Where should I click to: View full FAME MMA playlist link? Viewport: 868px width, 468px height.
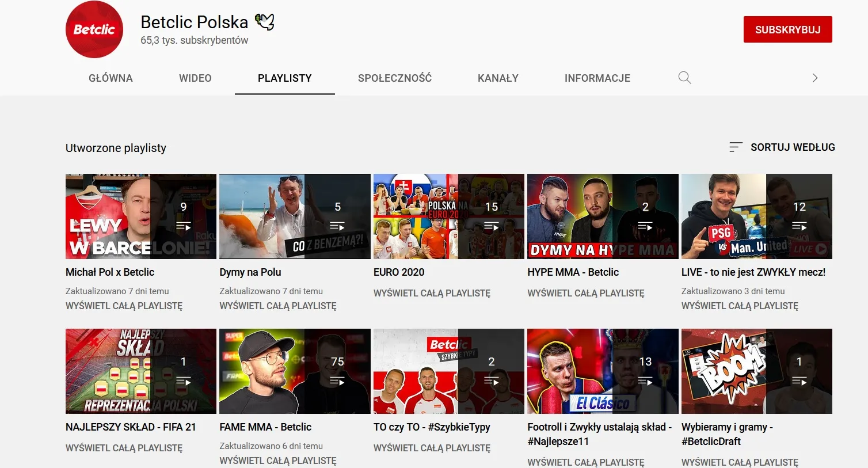pyautogui.click(x=278, y=461)
